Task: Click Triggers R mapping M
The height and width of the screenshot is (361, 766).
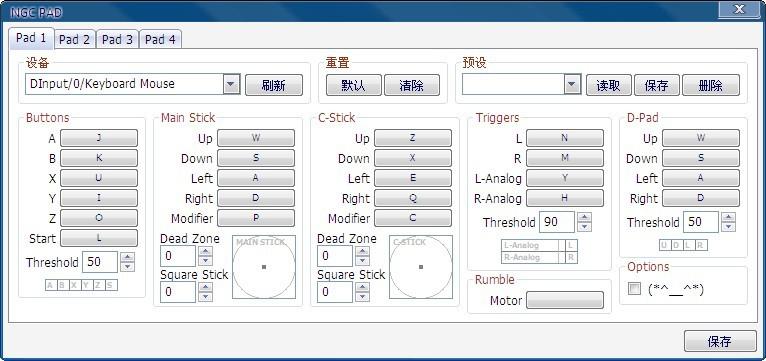Action: (x=565, y=158)
